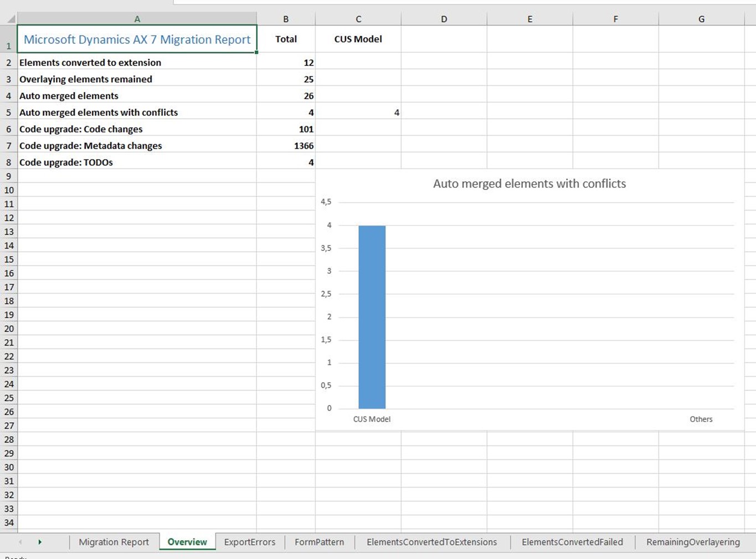The height and width of the screenshot is (559, 756).
Task: Switch to RemainingOverlayering sheet tab
Action: click(693, 542)
